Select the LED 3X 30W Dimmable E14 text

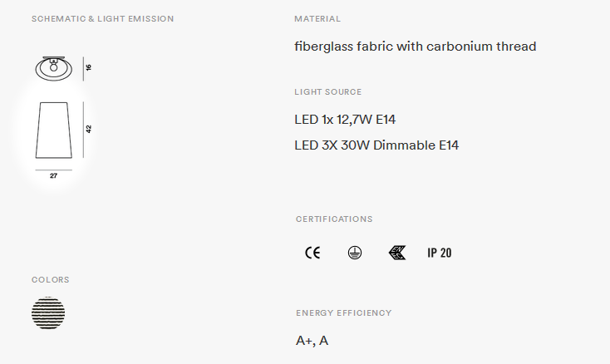click(376, 145)
